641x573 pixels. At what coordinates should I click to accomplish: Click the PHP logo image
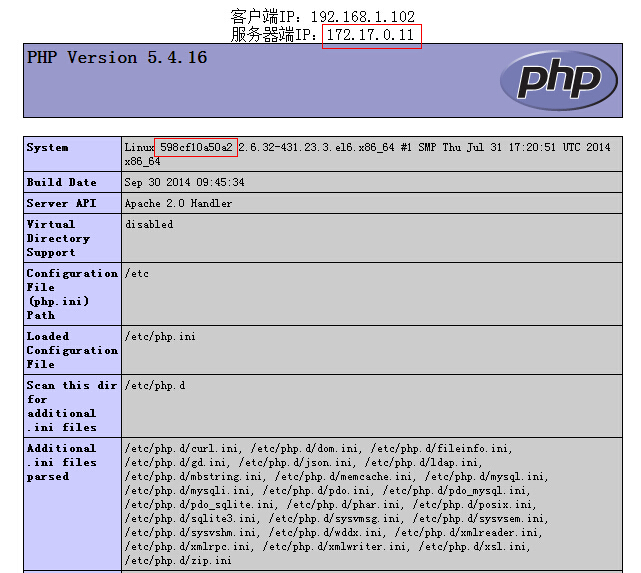(559, 81)
